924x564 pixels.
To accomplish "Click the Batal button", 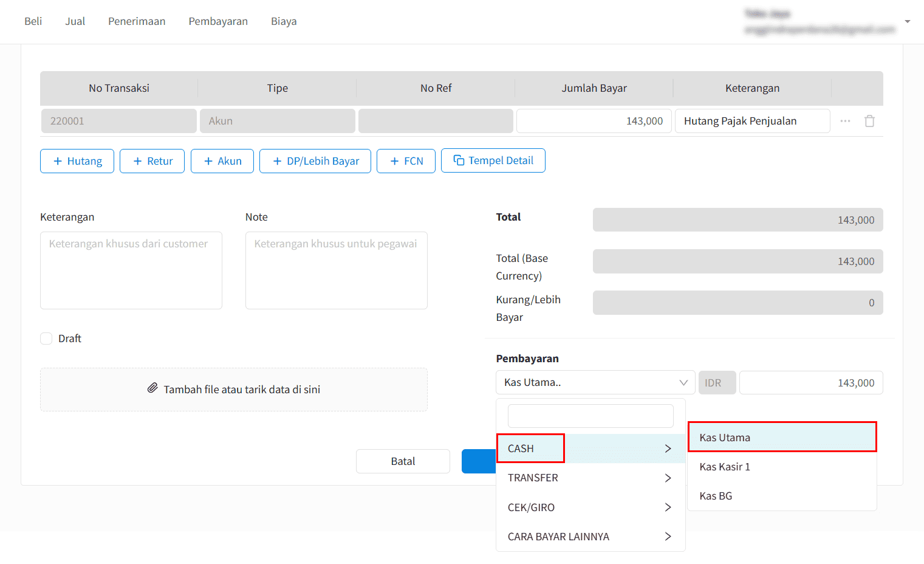I will point(403,461).
